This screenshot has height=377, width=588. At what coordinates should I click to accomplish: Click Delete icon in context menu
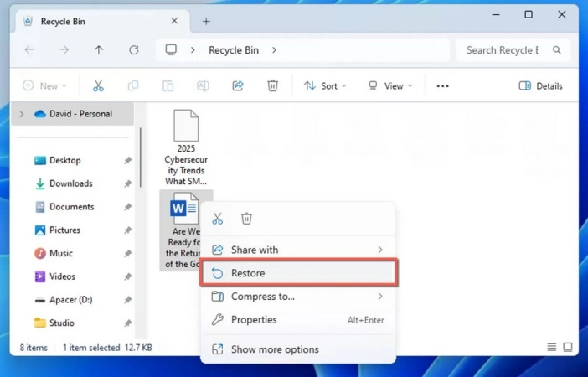[x=246, y=219]
